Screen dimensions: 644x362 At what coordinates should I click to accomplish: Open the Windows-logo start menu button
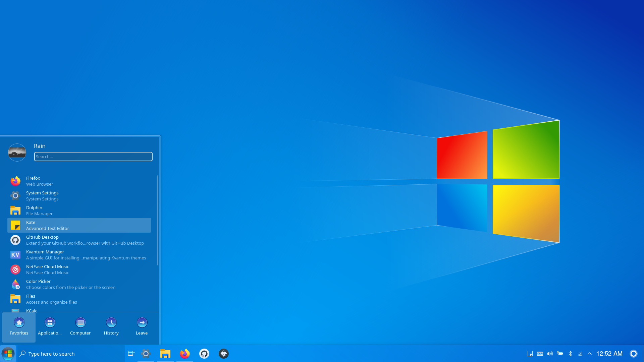8,354
